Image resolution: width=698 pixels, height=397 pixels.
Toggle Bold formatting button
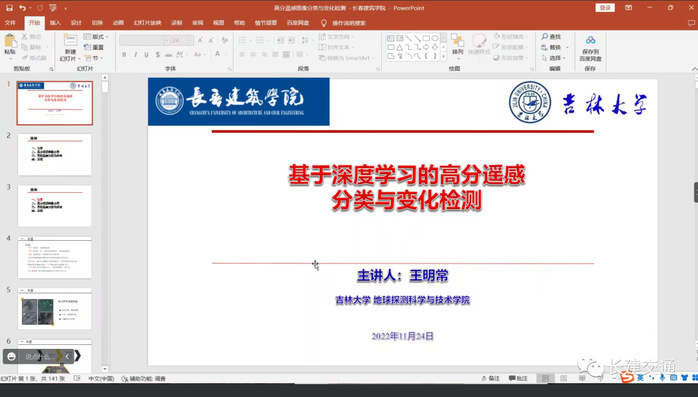[124, 54]
